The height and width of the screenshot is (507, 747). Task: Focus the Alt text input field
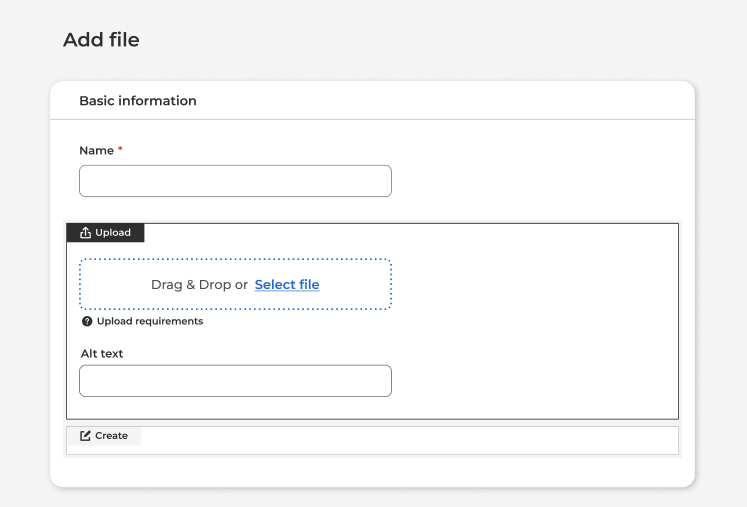tap(235, 381)
